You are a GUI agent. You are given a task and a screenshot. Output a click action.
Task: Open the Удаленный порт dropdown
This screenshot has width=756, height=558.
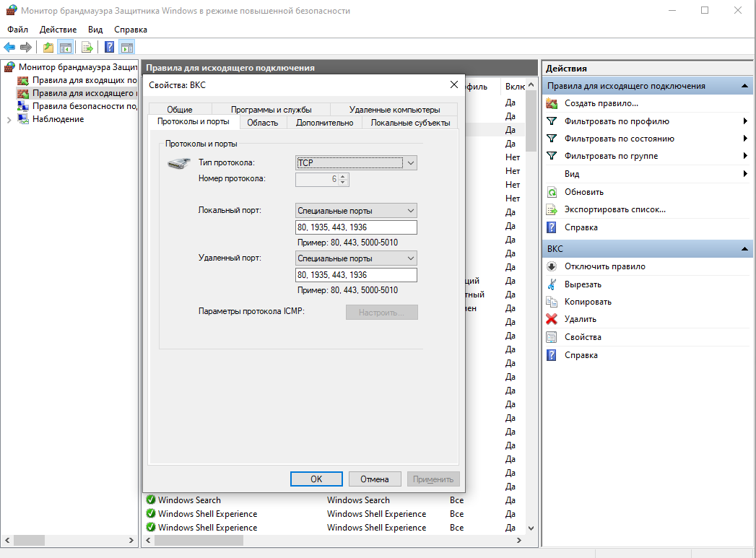tap(356, 258)
